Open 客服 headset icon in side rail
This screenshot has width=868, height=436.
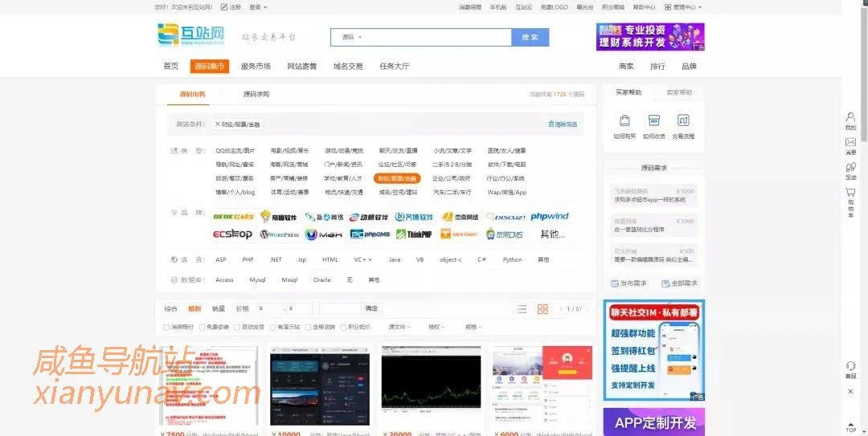click(850, 366)
